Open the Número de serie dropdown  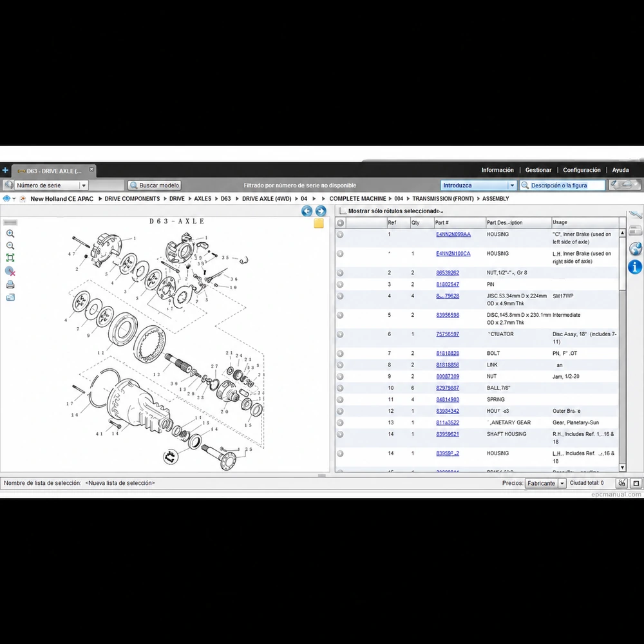83,185
